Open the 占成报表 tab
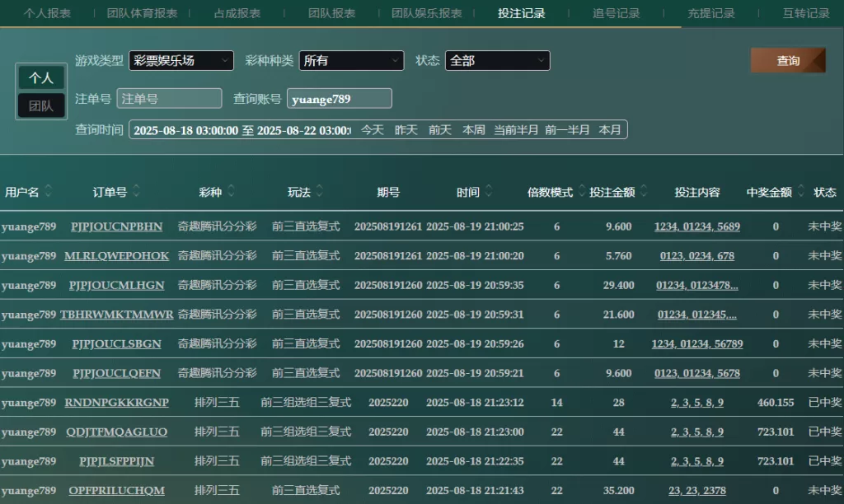 (x=237, y=13)
